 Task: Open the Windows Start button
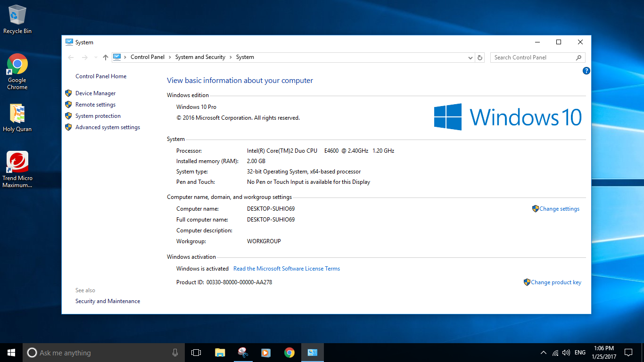pyautogui.click(x=11, y=353)
